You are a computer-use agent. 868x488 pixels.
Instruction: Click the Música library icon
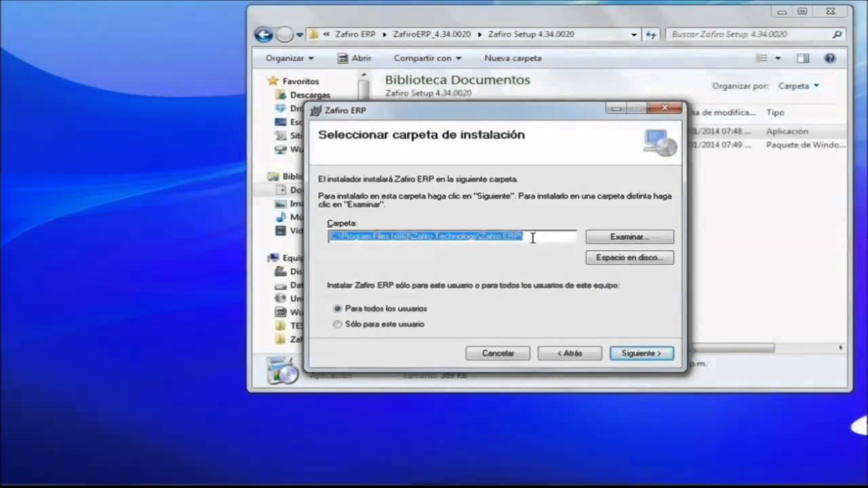coord(281,217)
